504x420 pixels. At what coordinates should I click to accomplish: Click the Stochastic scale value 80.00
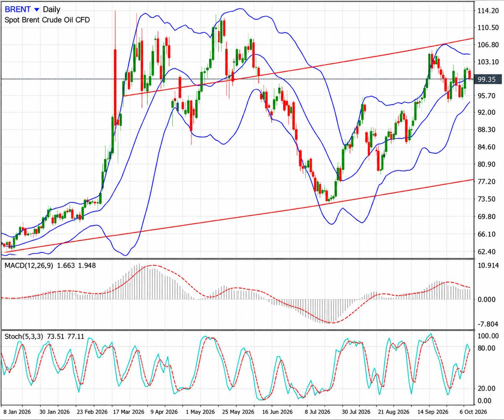point(487,348)
